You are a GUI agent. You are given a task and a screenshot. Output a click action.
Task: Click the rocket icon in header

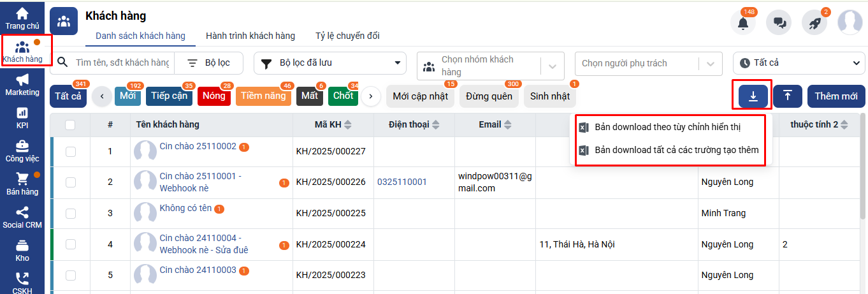tap(814, 23)
